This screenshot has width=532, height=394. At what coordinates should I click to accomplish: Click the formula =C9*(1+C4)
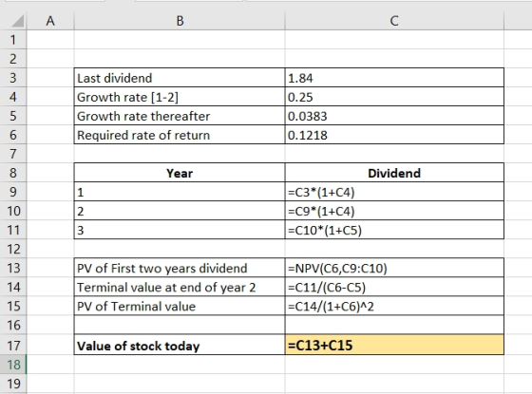(394, 211)
